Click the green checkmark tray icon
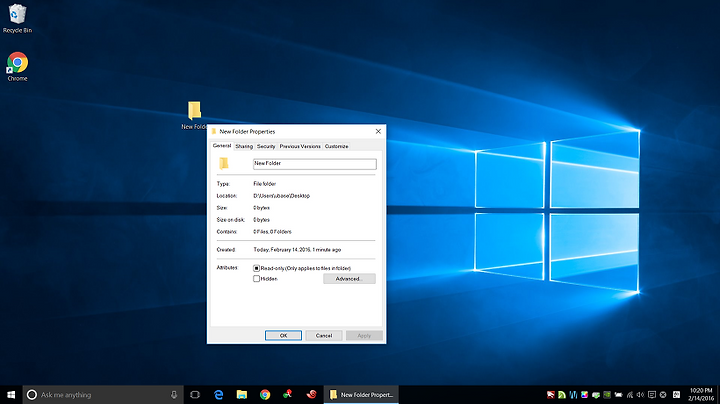720x404 pixels. [x=596, y=395]
